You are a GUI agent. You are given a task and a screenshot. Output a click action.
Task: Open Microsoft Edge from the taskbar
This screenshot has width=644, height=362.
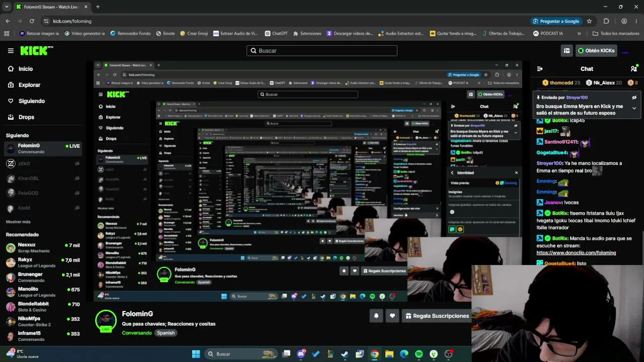(x=404, y=354)
